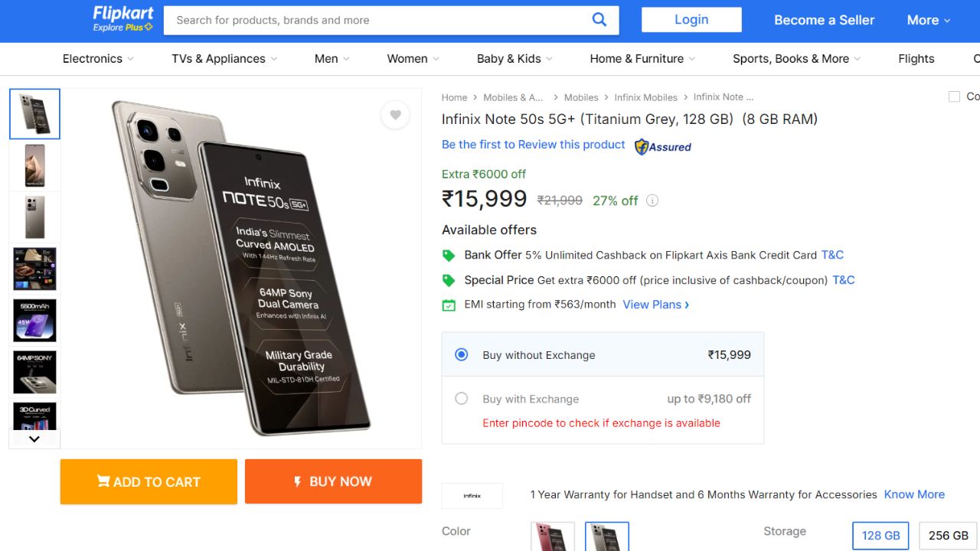This screenshot has height=551, width=980.
Task: Add phone to wishlist with heart icon
Action: coord(395,115)
